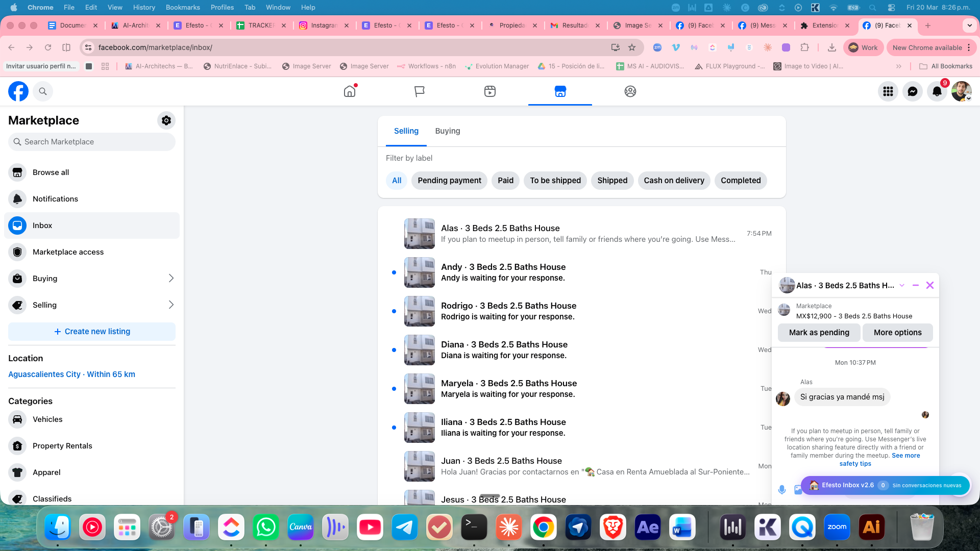Select the Pending payment filter label

click(x=449, y=181)
